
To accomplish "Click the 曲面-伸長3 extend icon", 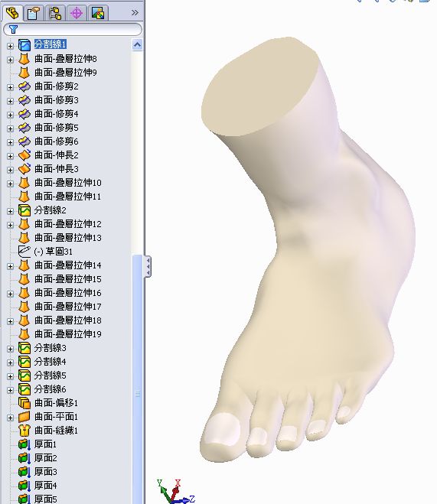I will pyautogui.click(x=24, y=169).
